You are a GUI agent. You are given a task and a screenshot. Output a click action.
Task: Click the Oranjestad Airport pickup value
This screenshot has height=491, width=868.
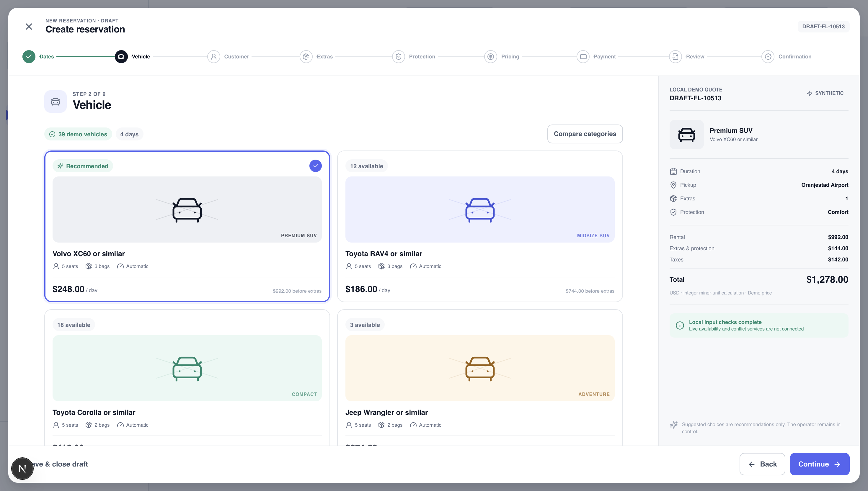[825, 185]
